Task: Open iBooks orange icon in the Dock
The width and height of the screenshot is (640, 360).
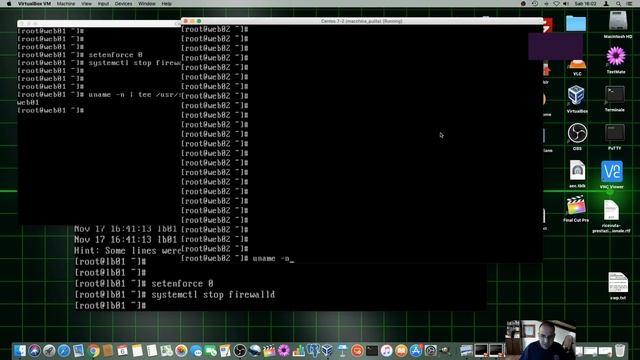Action: (x=401, y=351)
